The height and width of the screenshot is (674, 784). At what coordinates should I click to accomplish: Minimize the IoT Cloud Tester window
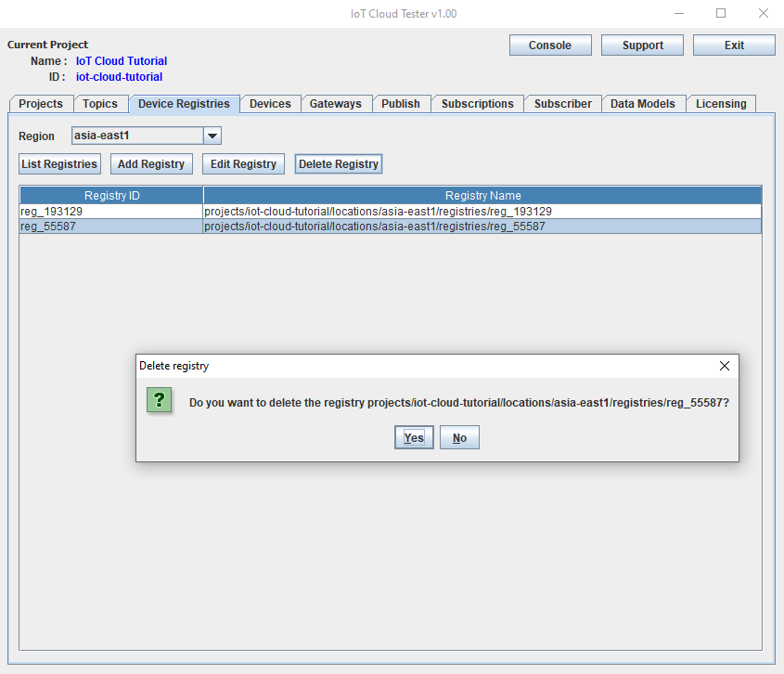click(x=679, y=14)
